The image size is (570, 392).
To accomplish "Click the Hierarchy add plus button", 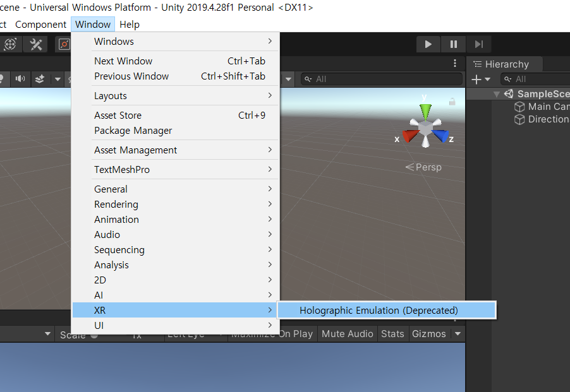I will point(476,79).
